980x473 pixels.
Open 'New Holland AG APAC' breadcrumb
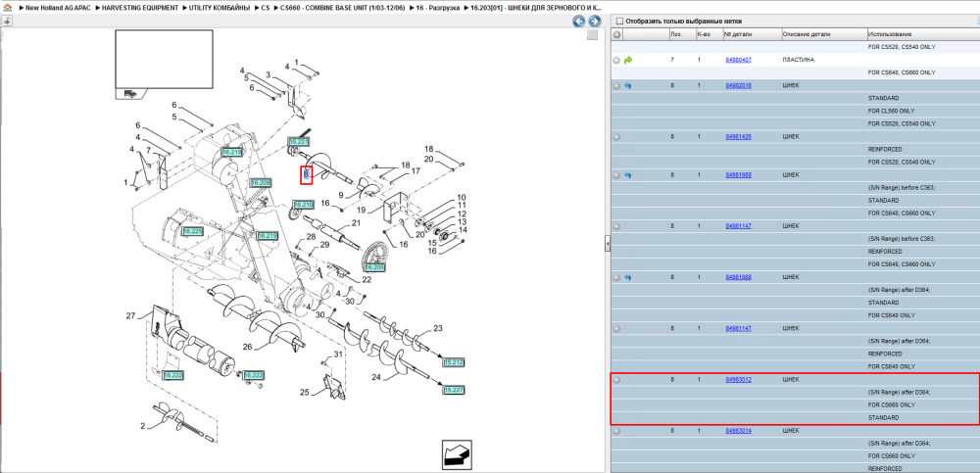tap(56, 8)
